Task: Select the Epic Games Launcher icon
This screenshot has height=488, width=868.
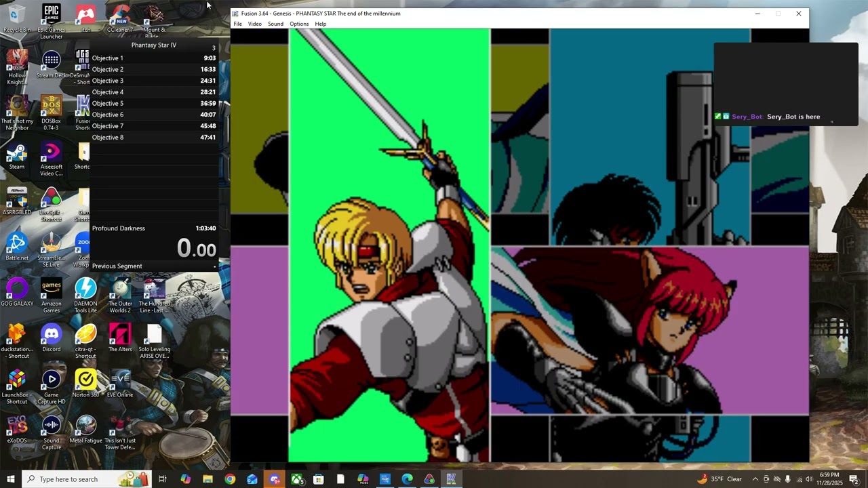Action: [x=51, y=22]
